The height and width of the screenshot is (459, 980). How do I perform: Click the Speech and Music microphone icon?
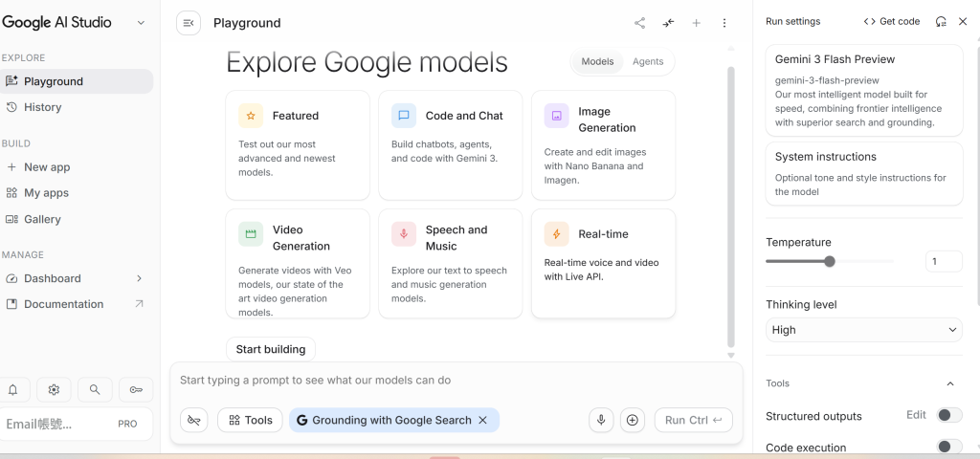click(x=404, y=234)
